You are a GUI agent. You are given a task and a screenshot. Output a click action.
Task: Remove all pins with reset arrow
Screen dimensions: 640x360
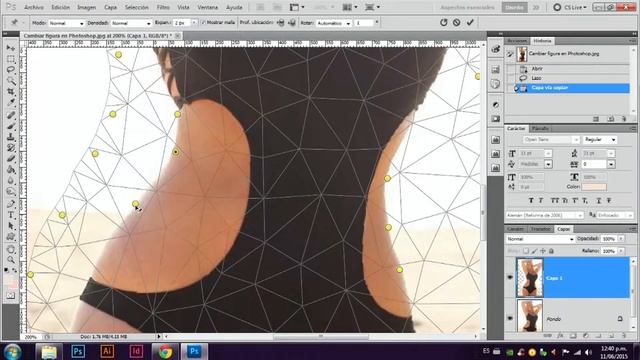[444, 22]
